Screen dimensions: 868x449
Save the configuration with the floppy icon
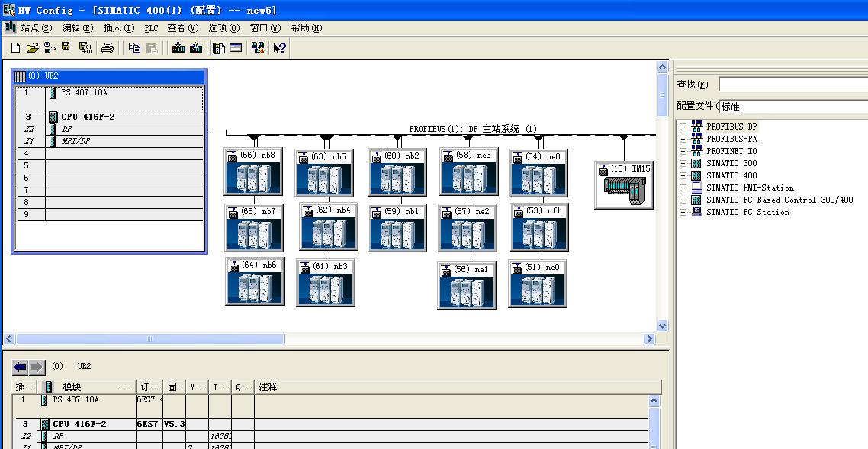coord(66,47)
